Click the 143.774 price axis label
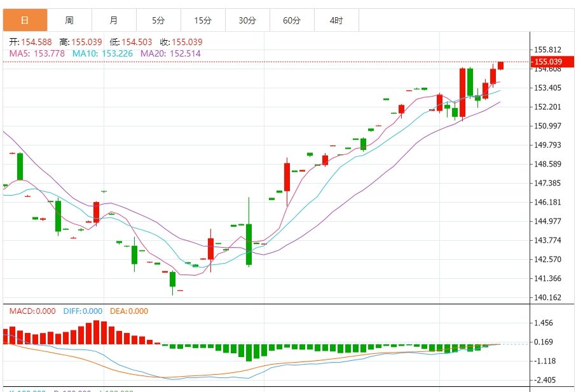 point(547,240)
